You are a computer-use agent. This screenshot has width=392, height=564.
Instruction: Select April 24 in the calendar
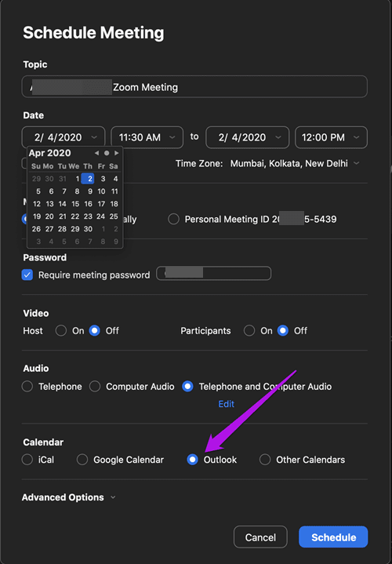(x=100, y=217)
